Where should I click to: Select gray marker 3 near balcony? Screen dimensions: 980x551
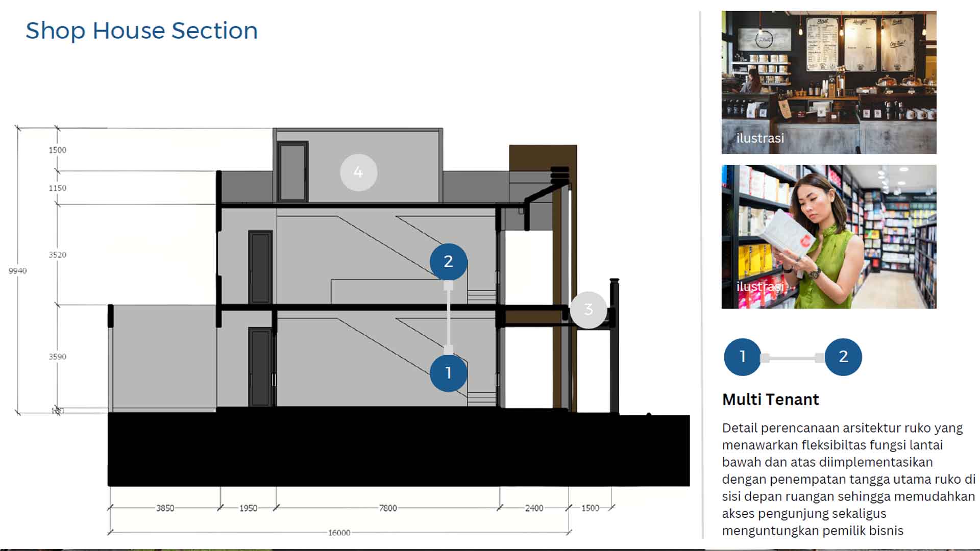pyautogui.click(x=588, y=309)
